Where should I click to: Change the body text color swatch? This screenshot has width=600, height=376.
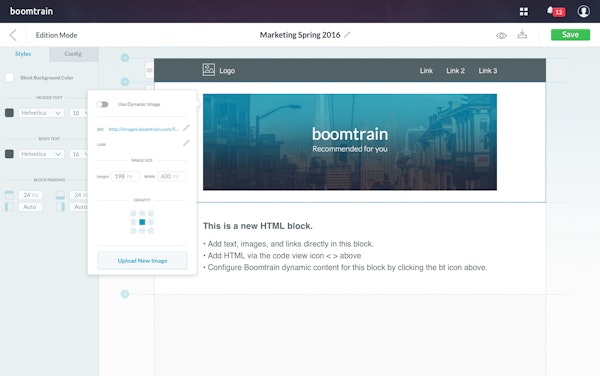coord(9,154)
